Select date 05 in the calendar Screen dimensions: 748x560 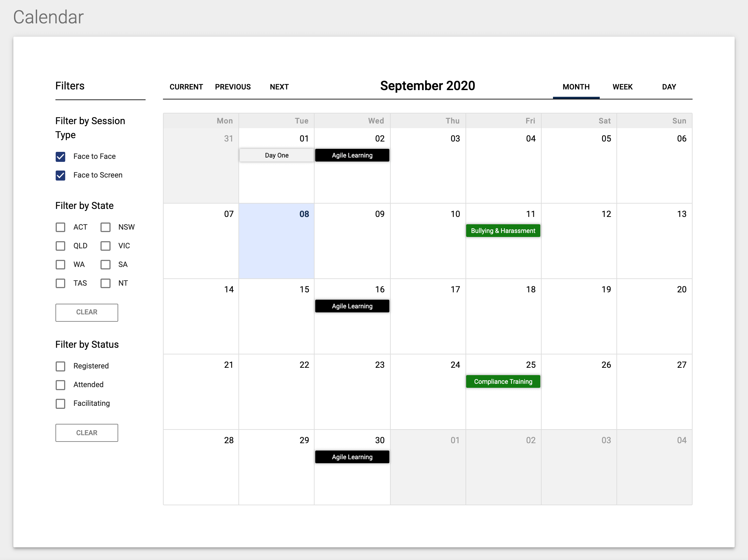coord(606,139)
